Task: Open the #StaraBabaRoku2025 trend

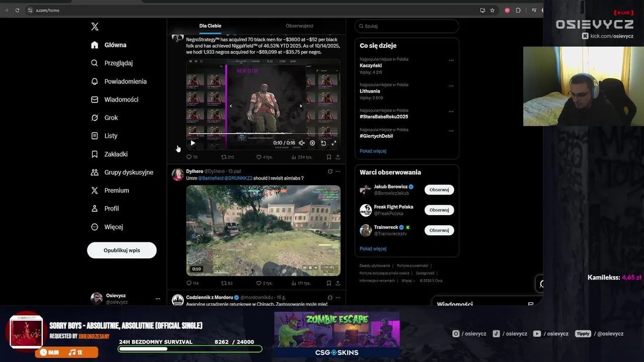Action: (x=384, y=117)
